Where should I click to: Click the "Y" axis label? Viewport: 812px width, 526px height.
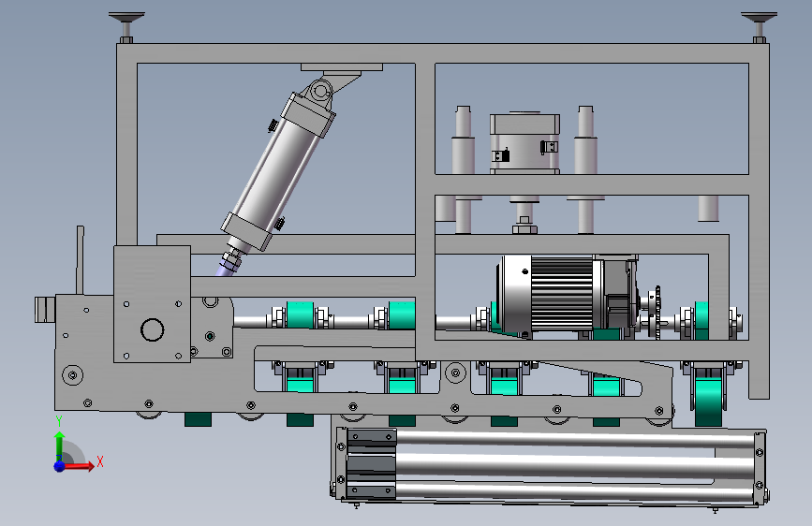click(x=59, y=421)
